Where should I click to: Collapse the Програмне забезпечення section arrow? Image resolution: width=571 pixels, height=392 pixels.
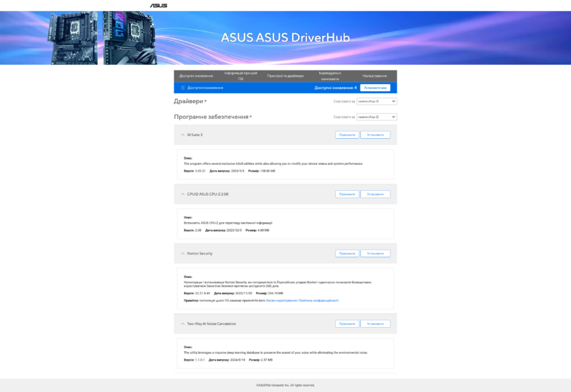(250, 117)
